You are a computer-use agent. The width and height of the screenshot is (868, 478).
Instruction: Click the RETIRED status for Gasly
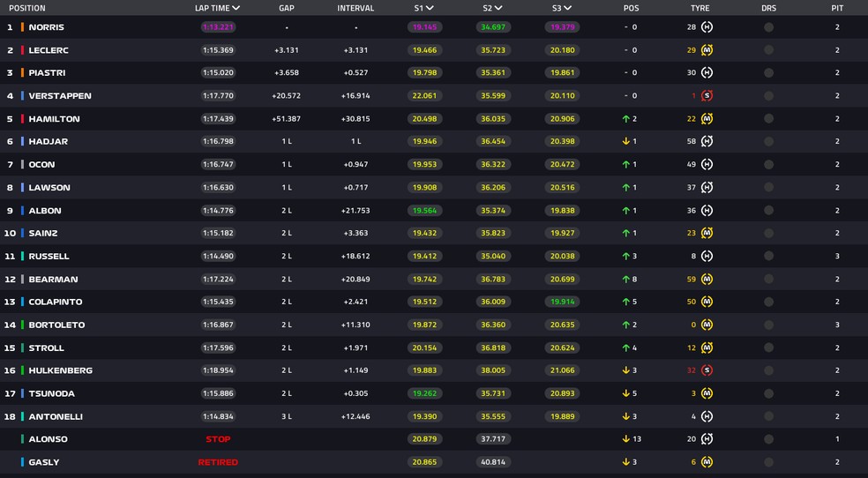click(218, 462)
